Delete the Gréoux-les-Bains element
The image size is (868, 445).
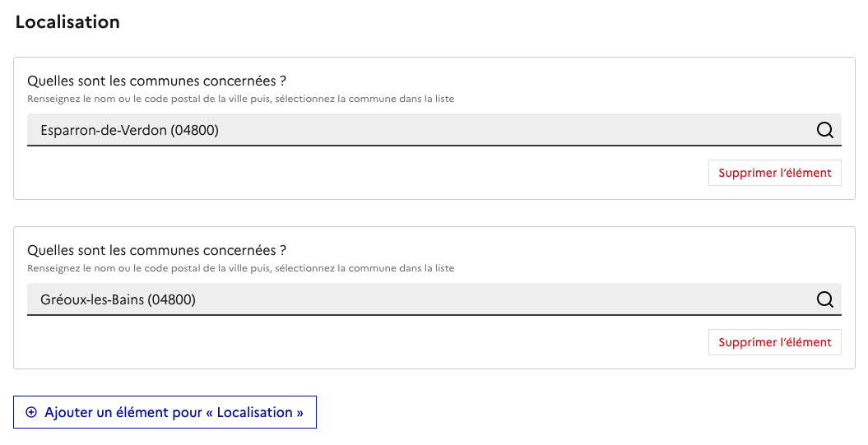(x=774, y=342)
